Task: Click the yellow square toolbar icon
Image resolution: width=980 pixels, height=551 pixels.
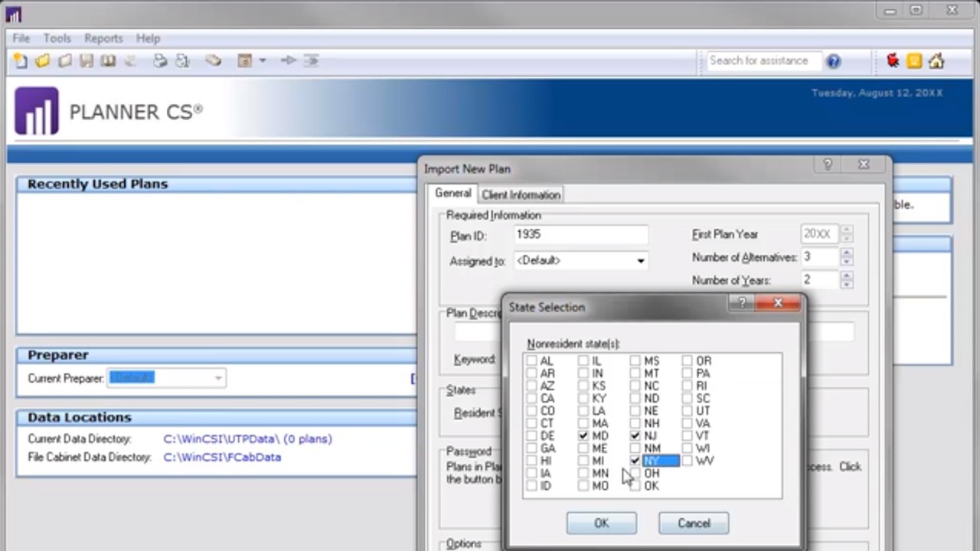Action: tap(914, 61)
